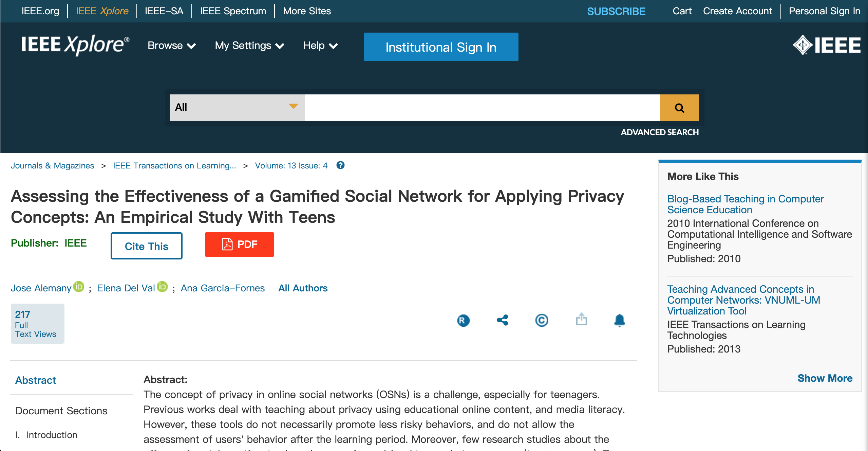The width and height of the screenshot is (868, 451).
Task: Click the SUBSCRIBE link
Action: (x=616, y=11)
